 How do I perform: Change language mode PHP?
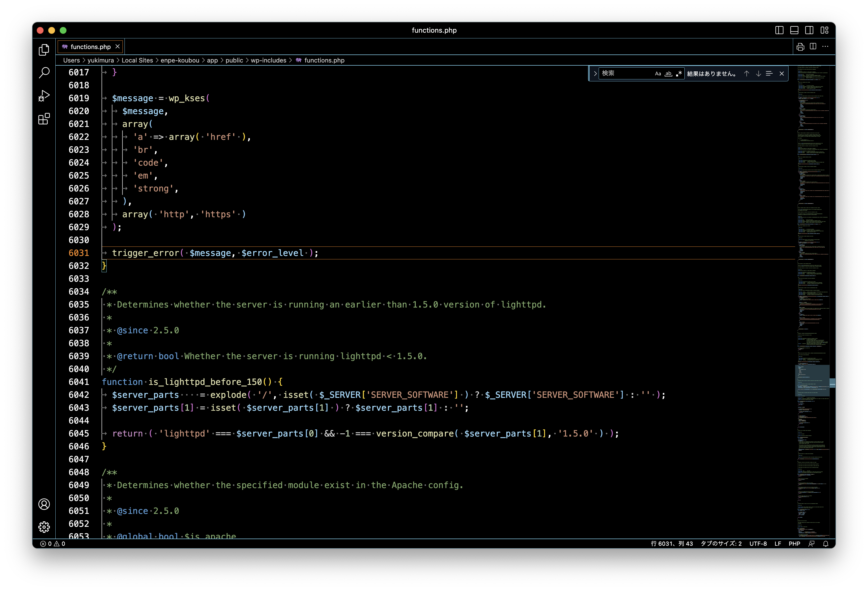coord(794,544)
